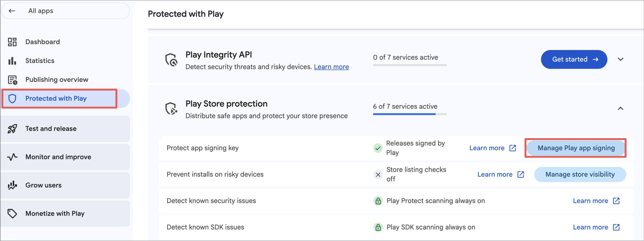Select Protected with Play in sidebar
644x241 pixels.
65,99
